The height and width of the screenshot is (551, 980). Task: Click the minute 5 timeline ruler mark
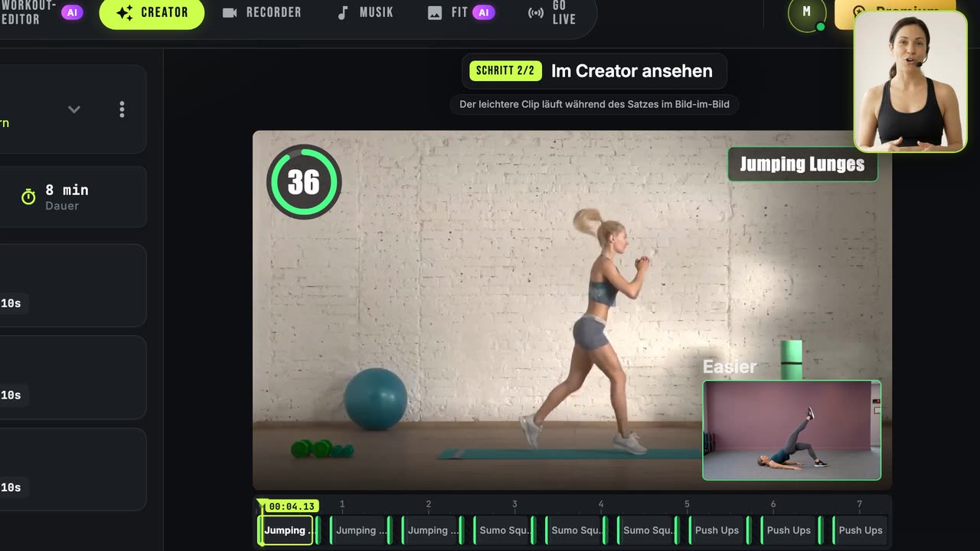[x=687, y=504]
